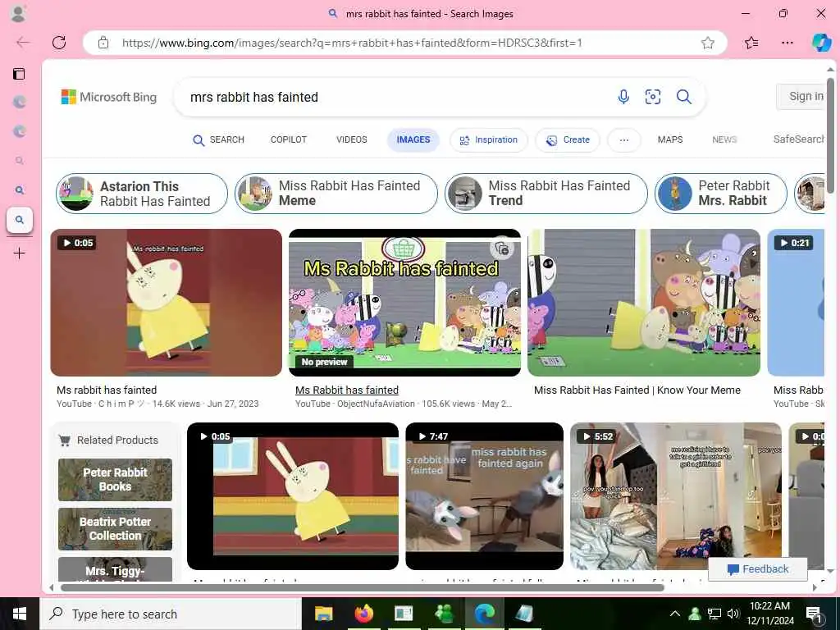Click the Feedback button
Image resolution: width=840 pixels, height=630 pixels.
[757, 569]
